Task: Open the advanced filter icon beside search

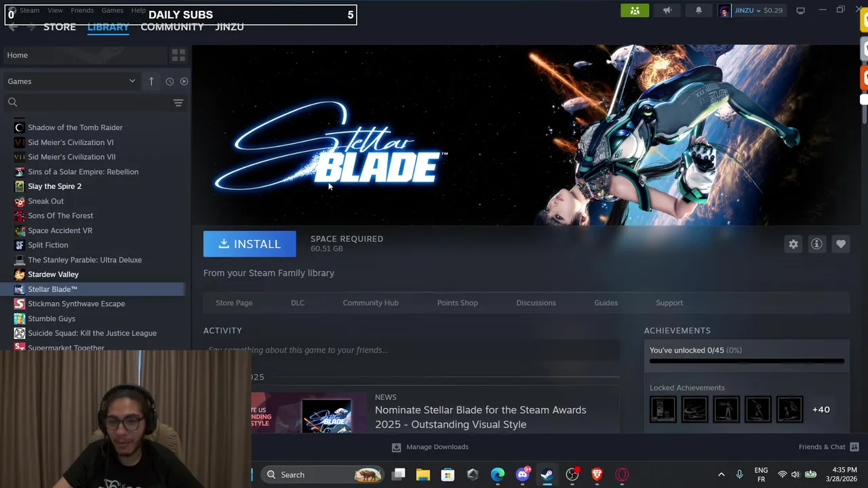Action: (x=178, y=102)
